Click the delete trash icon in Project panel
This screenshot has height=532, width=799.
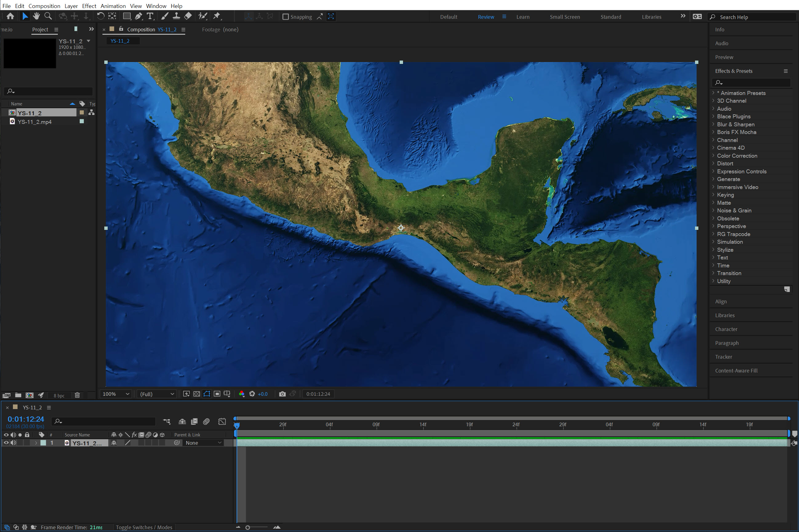click(x=77, y=395)
